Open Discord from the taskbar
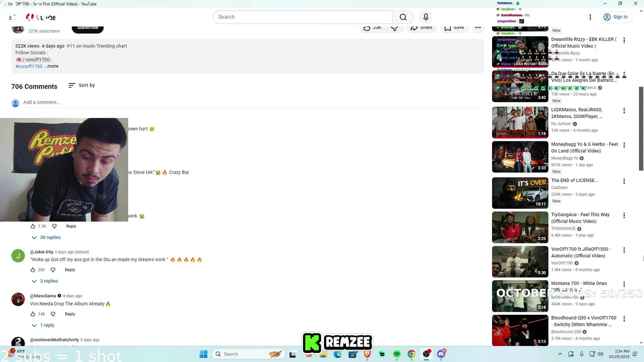The width and height of the screenshot is (644, 362). click(441, 354)
